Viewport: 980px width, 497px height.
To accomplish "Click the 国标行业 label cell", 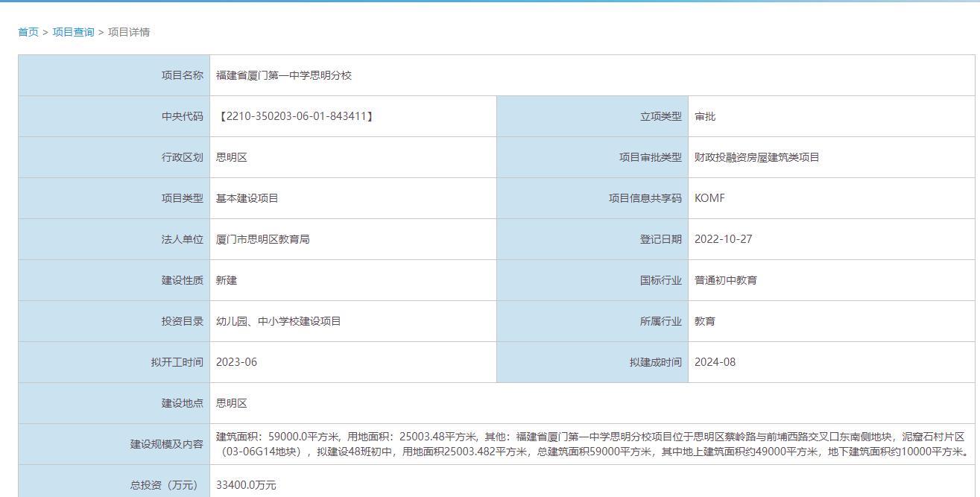I will 592,280.
